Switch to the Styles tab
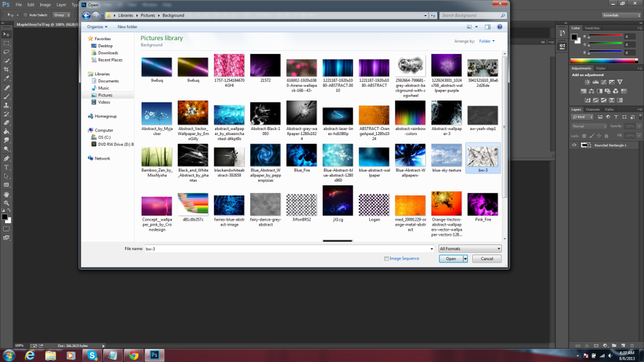Image resolution: width=644 pixels, height=362 pixels. tap(601, 69)
